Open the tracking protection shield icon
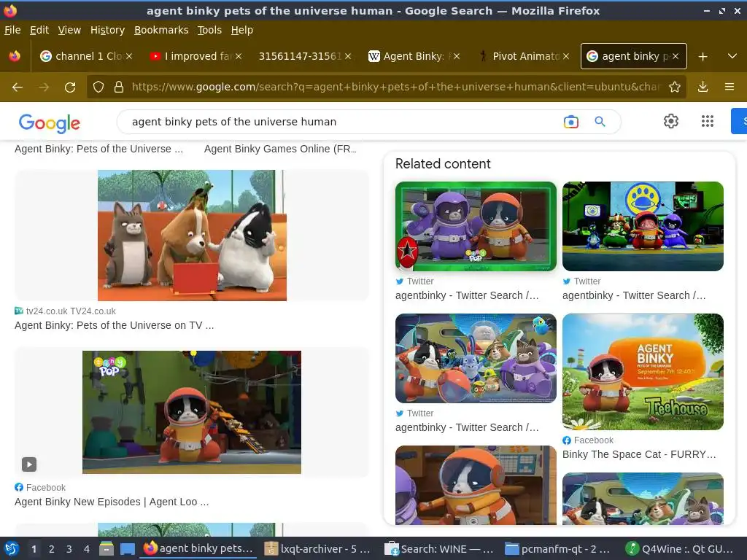This screenshot has height=560, width=747. 98,87
